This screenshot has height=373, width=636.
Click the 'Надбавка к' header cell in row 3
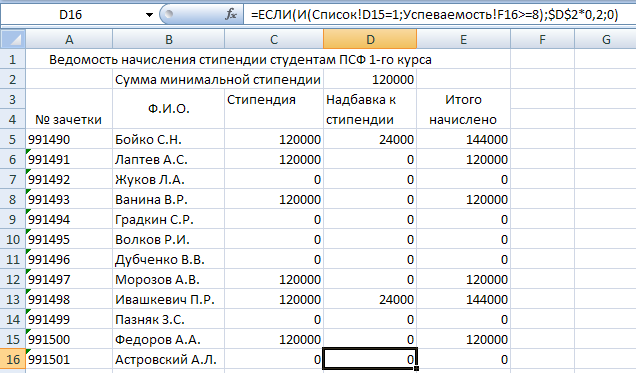[x=370, y=99]
